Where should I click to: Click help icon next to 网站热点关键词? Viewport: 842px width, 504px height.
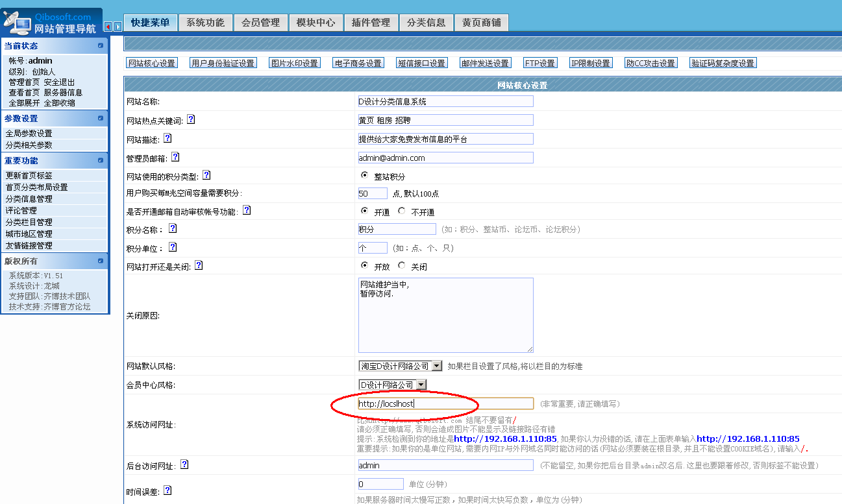pos(191,119)
